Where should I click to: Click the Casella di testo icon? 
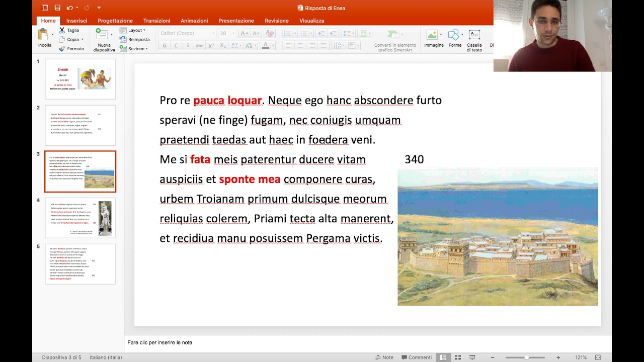pyautogui.click(x=474, y=34)
